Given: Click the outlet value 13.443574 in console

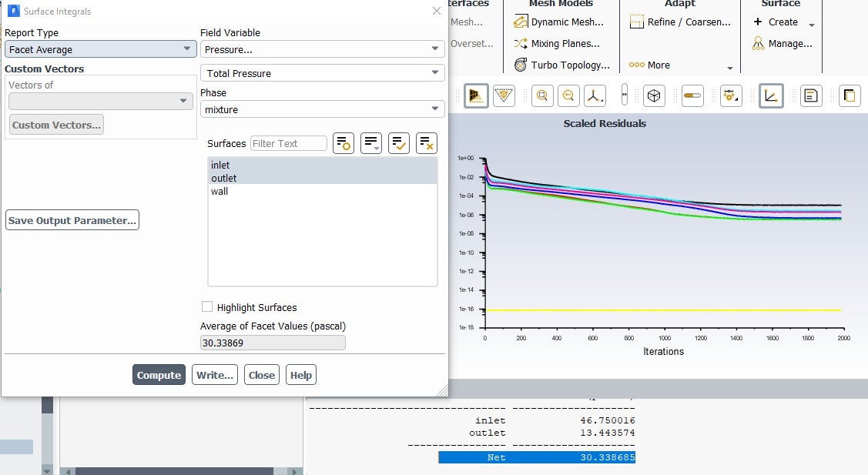Looking at the screenshot, I should pos(607,433).
